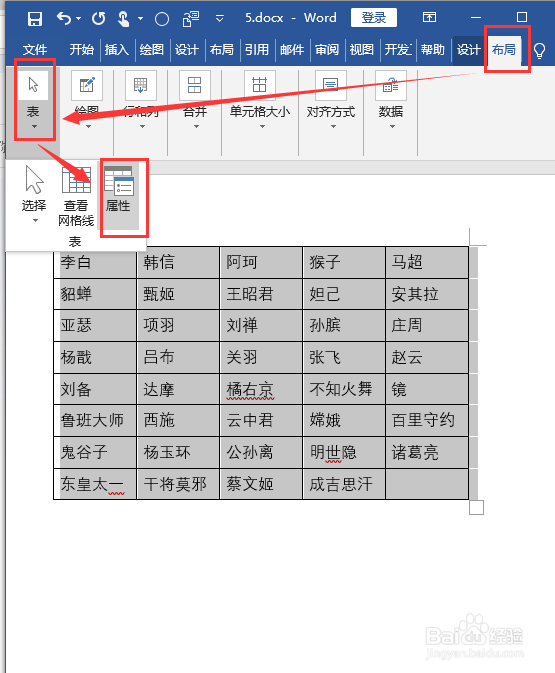Click the cell containing 韩信
Image resolution: width=555 pixels, height=673 pixels.
[x=178, y=262]
